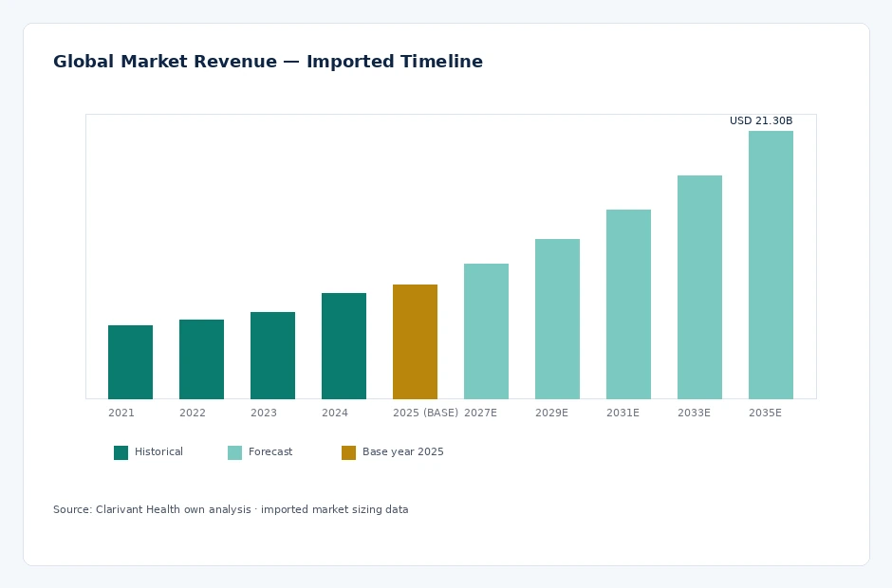Click the 2025 (BASE) axis label
Viewport: 892px width, 588px height.
click(425, 413)
